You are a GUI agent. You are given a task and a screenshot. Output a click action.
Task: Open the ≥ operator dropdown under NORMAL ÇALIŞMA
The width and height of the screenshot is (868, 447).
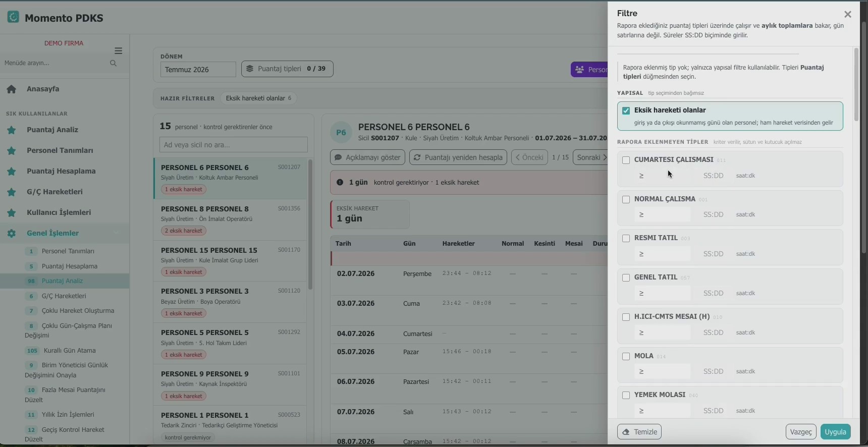pyautogui.click(x=662, y=214)
